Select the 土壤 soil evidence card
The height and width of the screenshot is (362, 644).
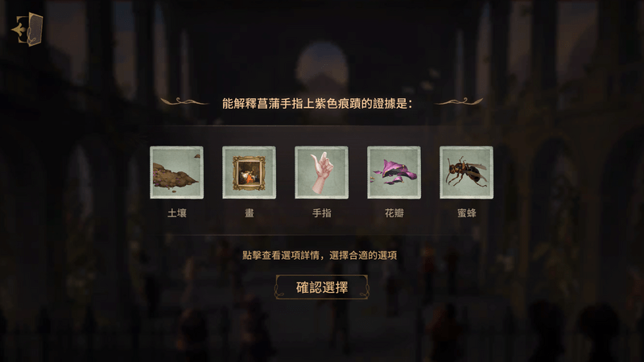click(x=176, y=172)
